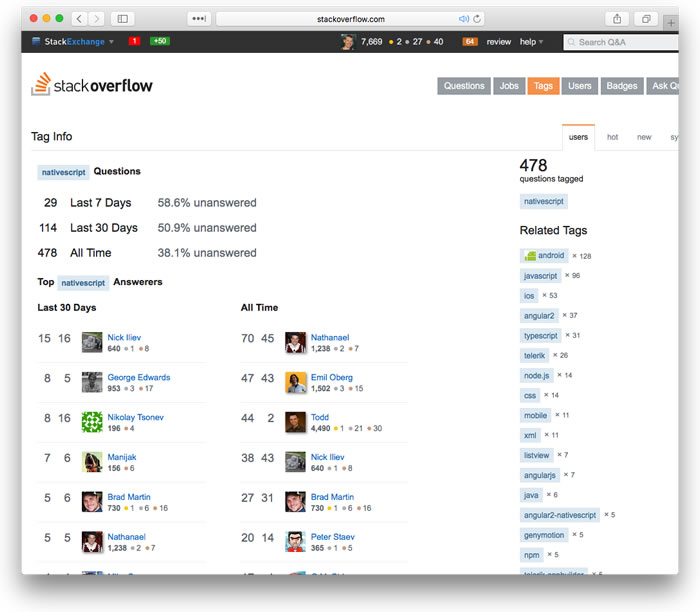Open the user profile avatar in top bar
The height and width of the screenshot is (612, 700).
click(347, 42)
